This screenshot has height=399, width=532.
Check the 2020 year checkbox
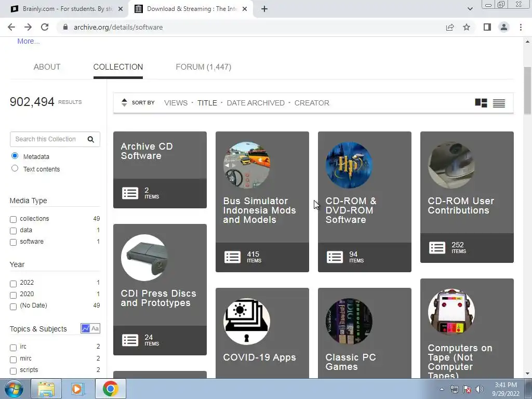point(13,295)
